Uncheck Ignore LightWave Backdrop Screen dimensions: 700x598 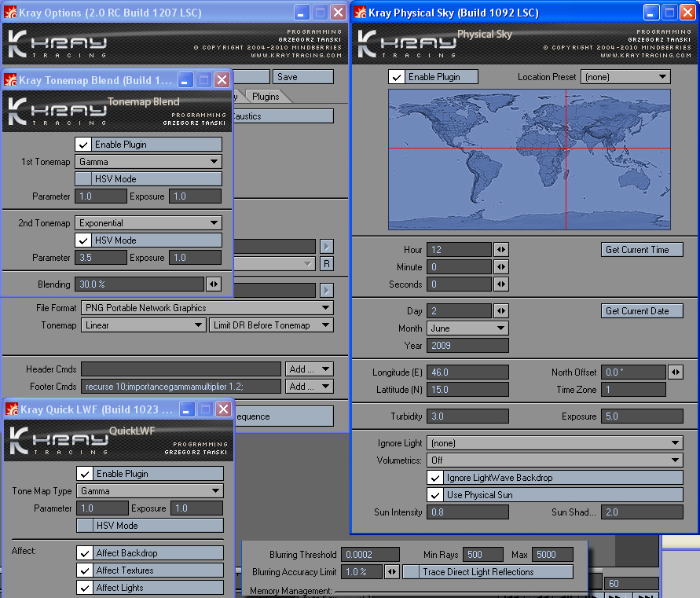point(434,478)
